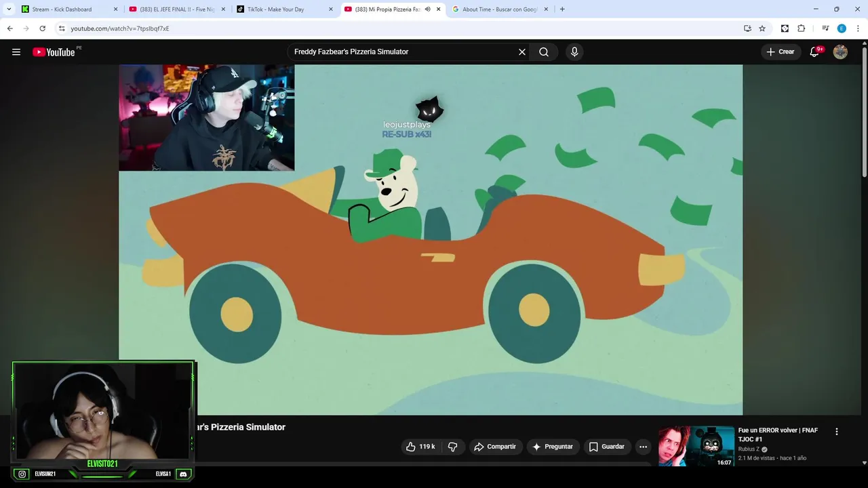Open the Crear menu
Image resolution: width=868 pixels, height=488 pixels.
[x=780, y=52]
